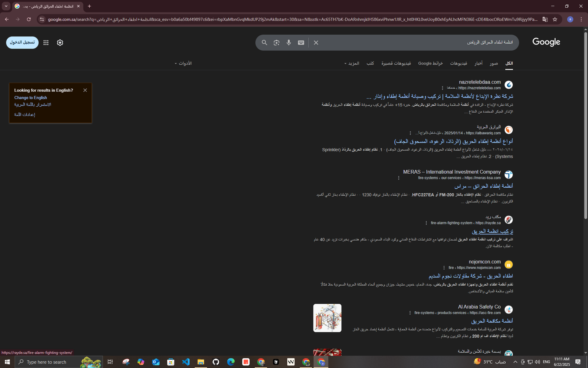Image resolution: width=588 pixels, height=368 pixels.
Task: Open Chrome three-dot menu
Action: 581,19
